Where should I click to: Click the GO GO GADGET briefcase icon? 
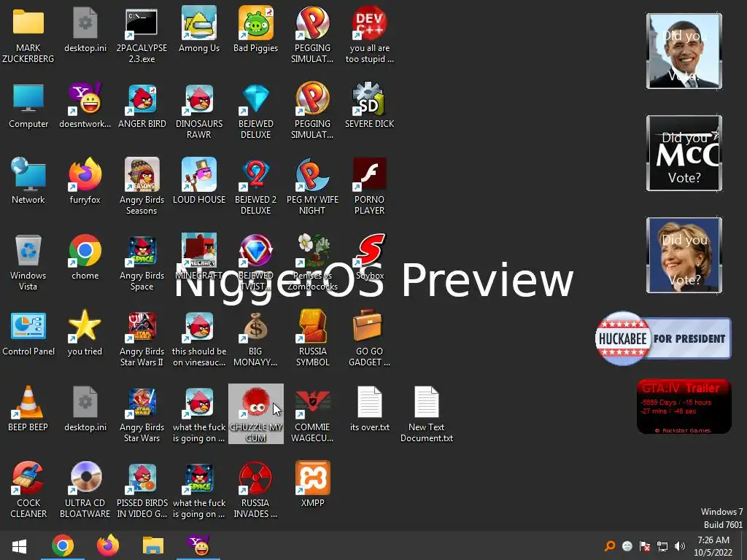tap(368, 326)
